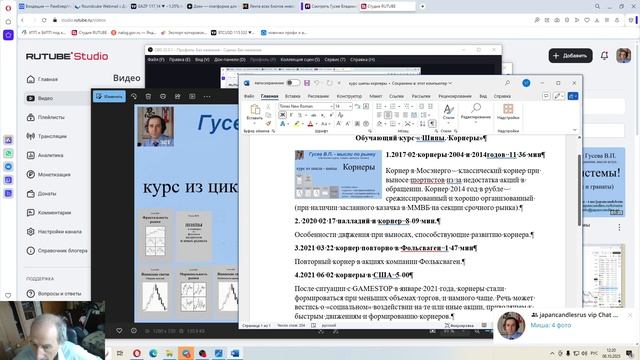Click rotate icon in photo viewer toolbar

coord(134,96)
